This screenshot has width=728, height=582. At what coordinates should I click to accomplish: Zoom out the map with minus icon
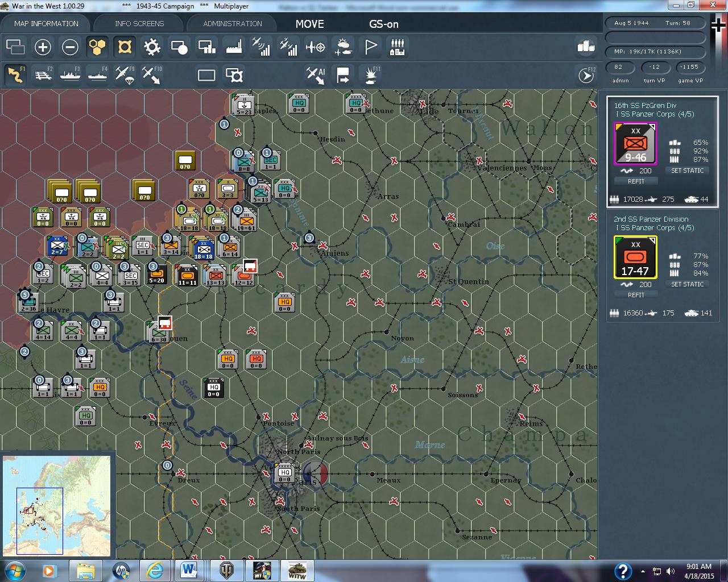coord(70,47)
